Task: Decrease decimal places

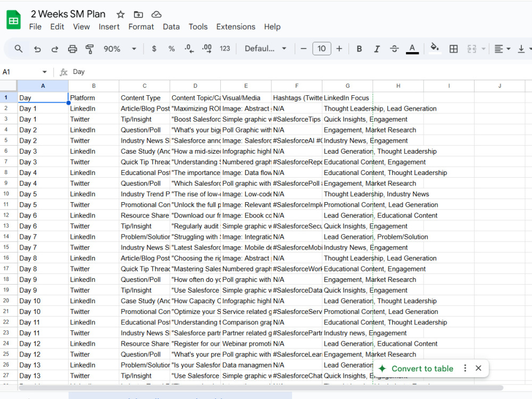Action: click(189, 49)
